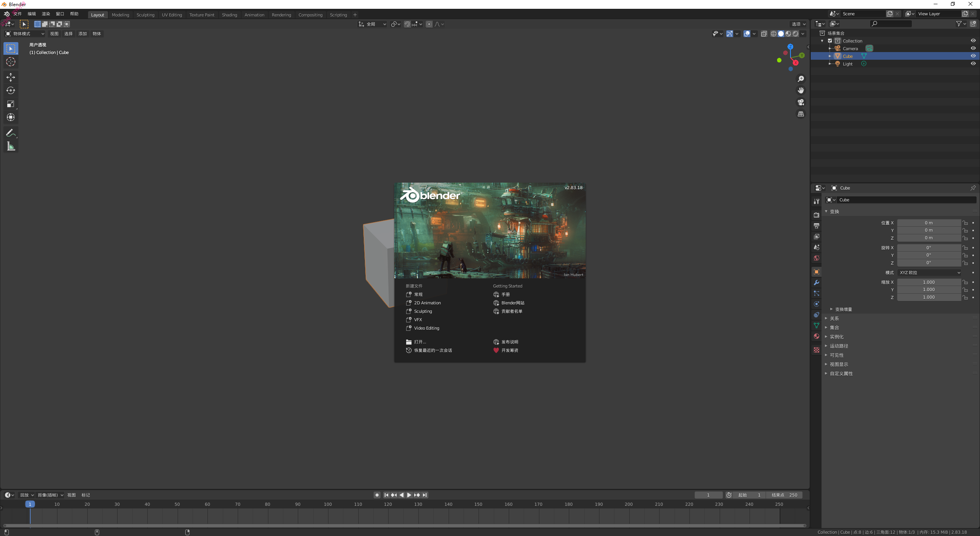Select the Measure tool
The width and height of the screenshot is (980, 536).
point(11,147)
